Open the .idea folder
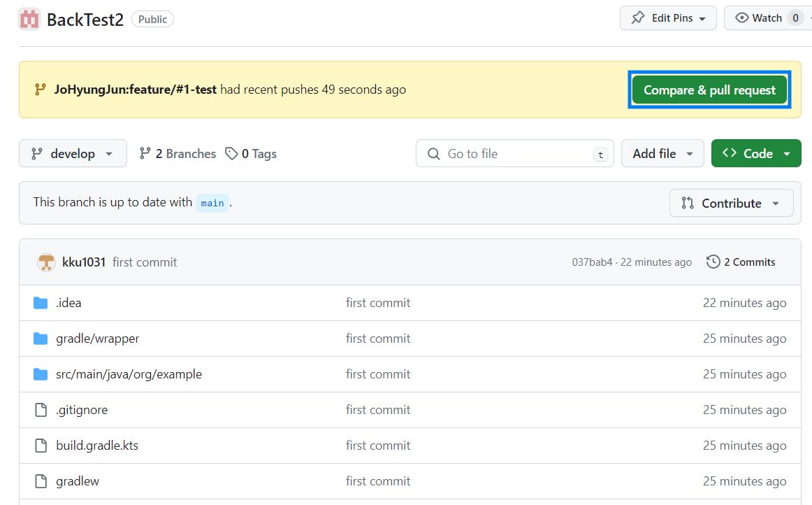 point(68,303)
